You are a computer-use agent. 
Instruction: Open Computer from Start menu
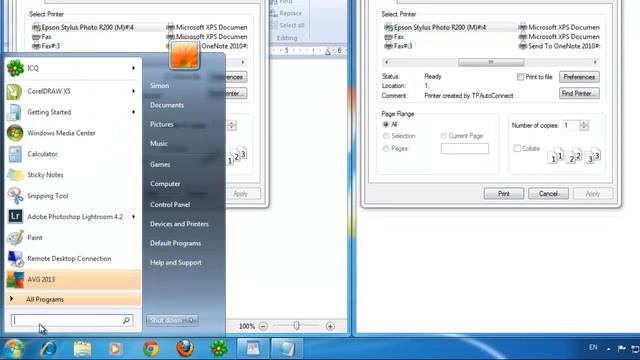pos(165,184)
